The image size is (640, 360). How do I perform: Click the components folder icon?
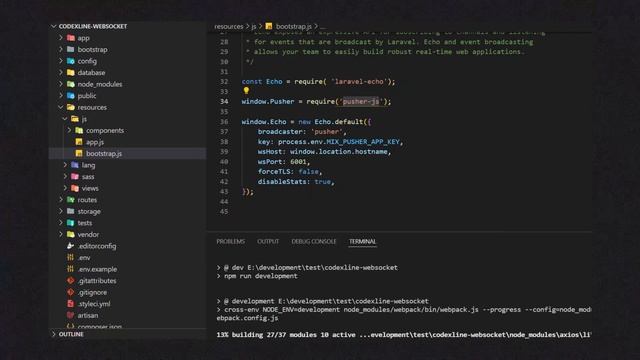pos(79,130)
